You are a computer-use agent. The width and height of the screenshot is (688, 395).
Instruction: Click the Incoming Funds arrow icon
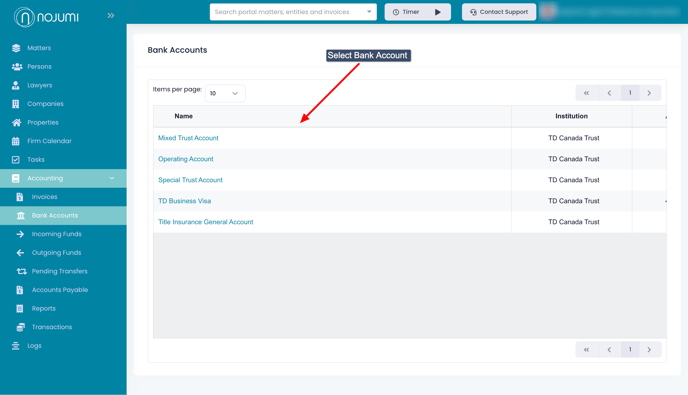pos(20,234)
